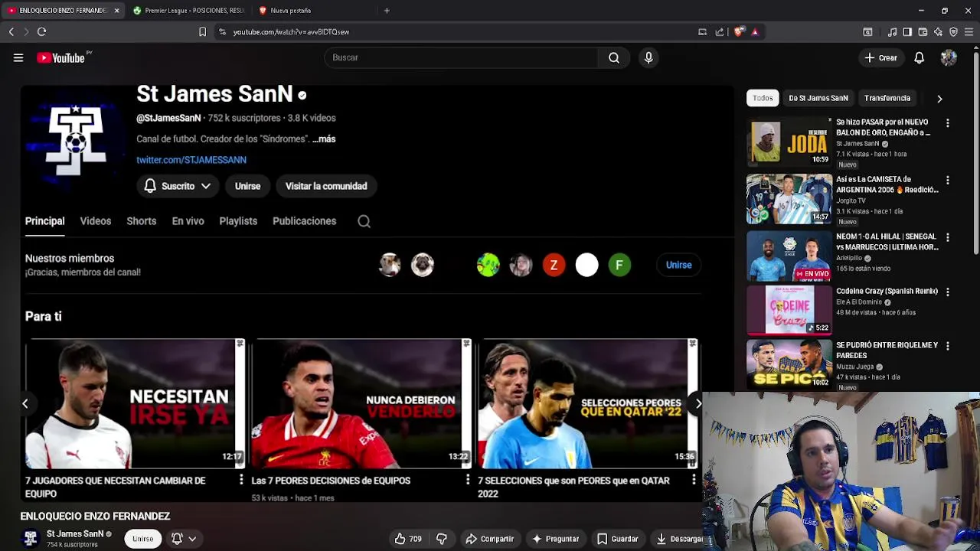Open the account avatar menu

point(949,57)
